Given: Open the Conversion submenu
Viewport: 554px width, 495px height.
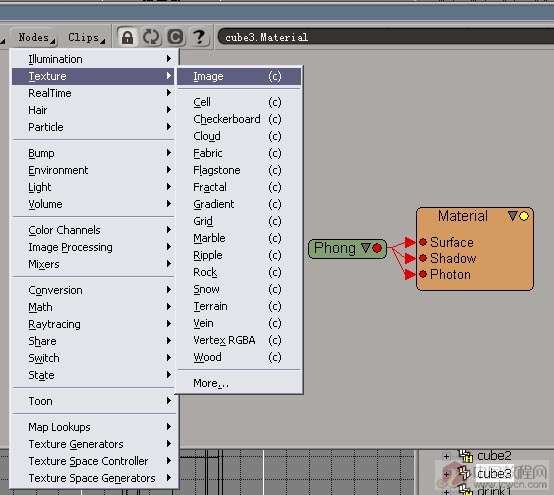Looking at the screenshot, I should (94, 290).
